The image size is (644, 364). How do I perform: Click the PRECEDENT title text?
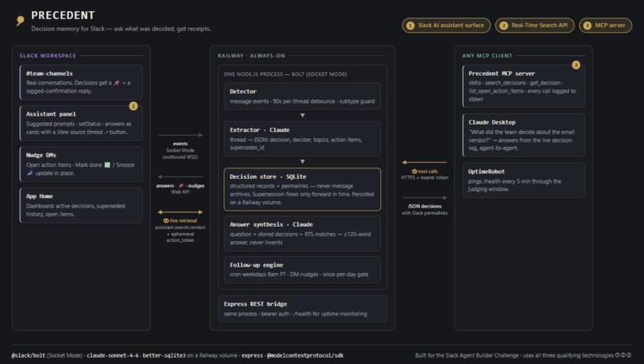[63, 16]
